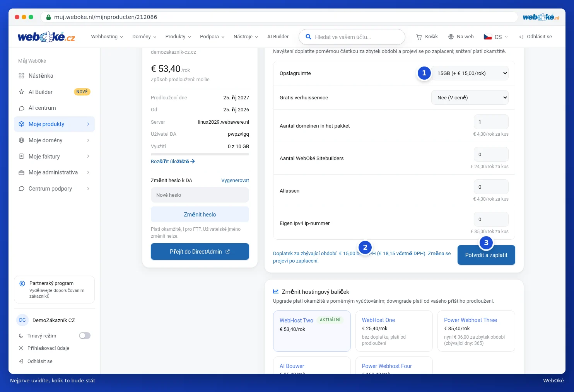This screenshot has height=392, width=574.
Task: Open the Opslagruimte 15GB dropdown
Action: coord(470,73)
